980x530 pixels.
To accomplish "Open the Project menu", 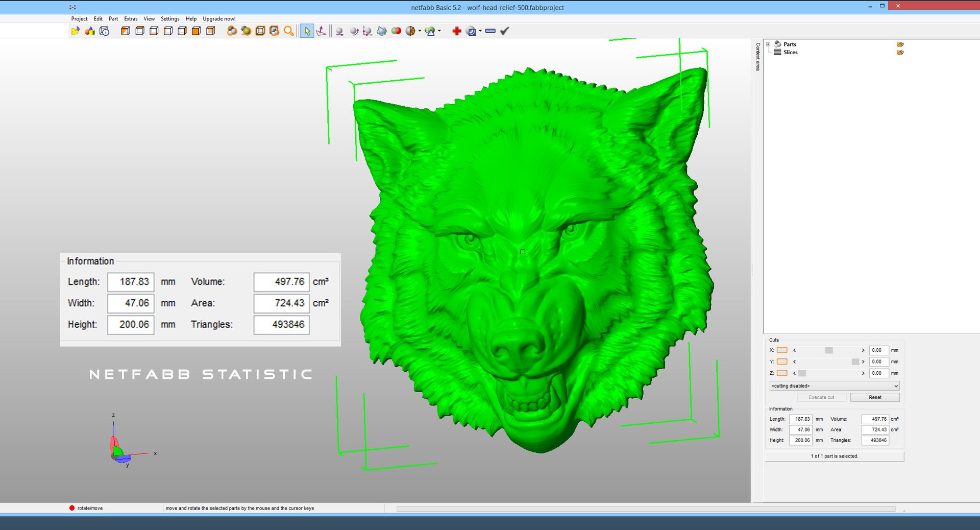I will [79, 19].
